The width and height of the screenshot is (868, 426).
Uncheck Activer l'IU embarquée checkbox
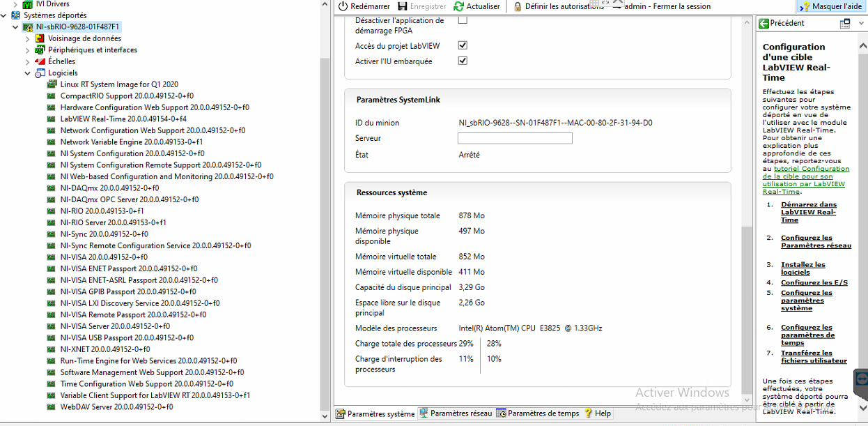pyautogui.click(x=463, y=61)
